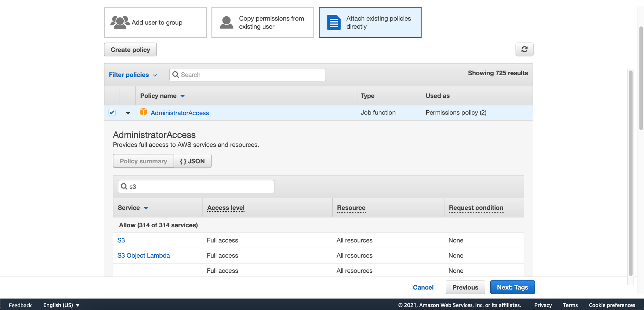Click the magnifier icon in the s3 service search
644x310 pixels.
point(124,187)
